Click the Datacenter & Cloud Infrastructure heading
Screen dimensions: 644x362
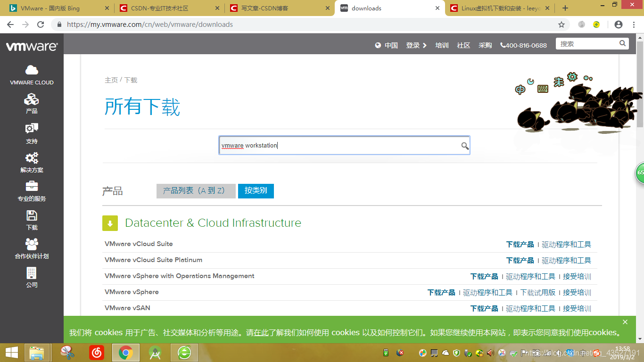pos(213,223)
